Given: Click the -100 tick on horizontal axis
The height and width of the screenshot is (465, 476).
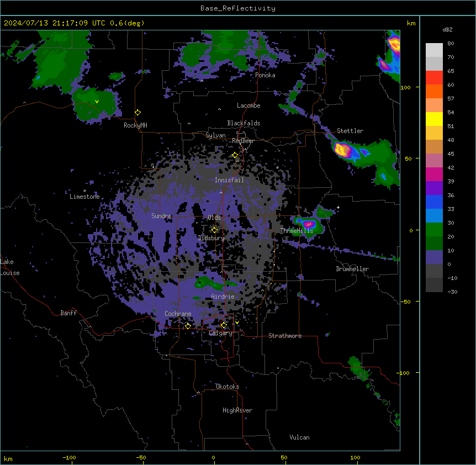Looking at the screenshot, I should pyautogui.click(x=70, y=457).
